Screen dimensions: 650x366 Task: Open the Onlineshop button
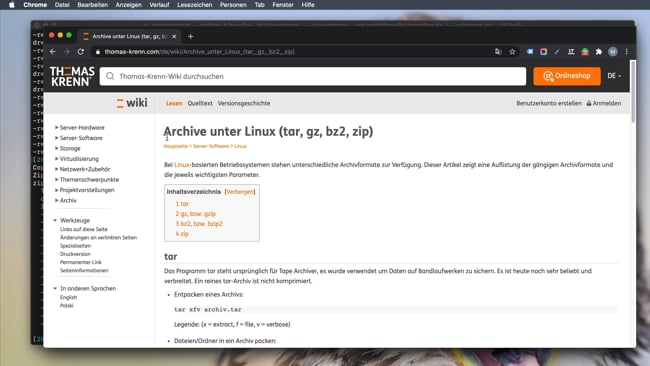[567, 76]
